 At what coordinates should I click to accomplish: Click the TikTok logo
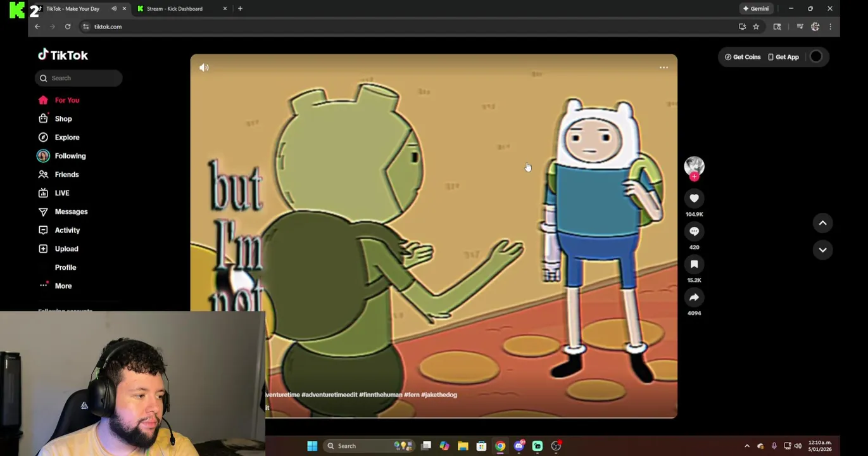63,55
